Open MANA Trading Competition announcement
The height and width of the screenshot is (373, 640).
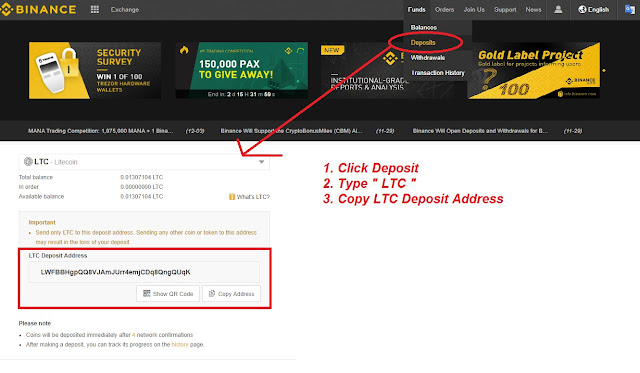(x=100, y=131)
